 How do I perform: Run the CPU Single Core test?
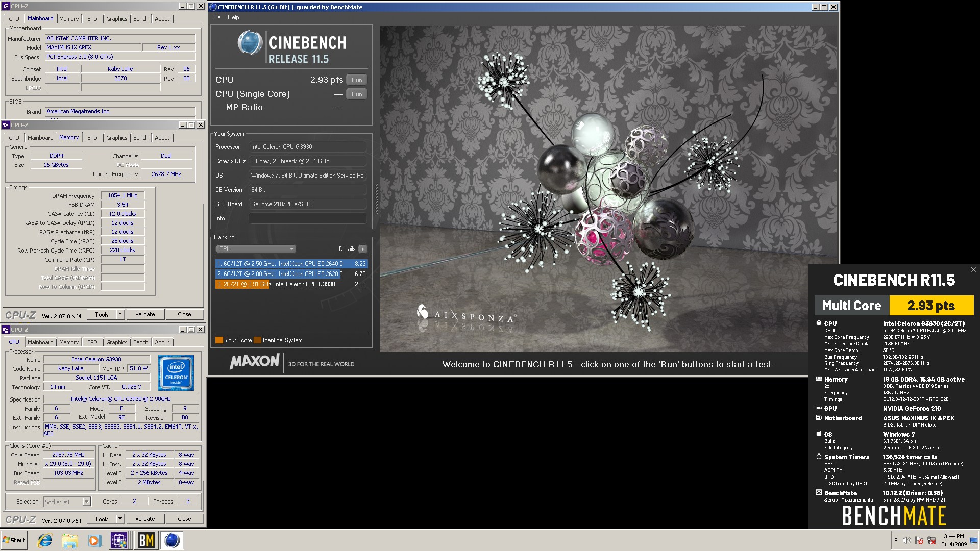[x=357, y=94]
